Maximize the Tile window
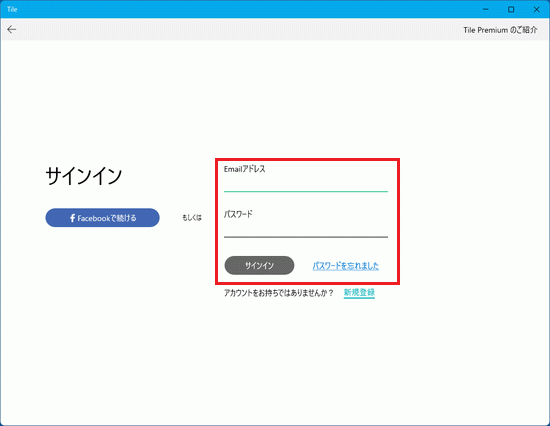The image size is (550, 426). tap(511, 9)
